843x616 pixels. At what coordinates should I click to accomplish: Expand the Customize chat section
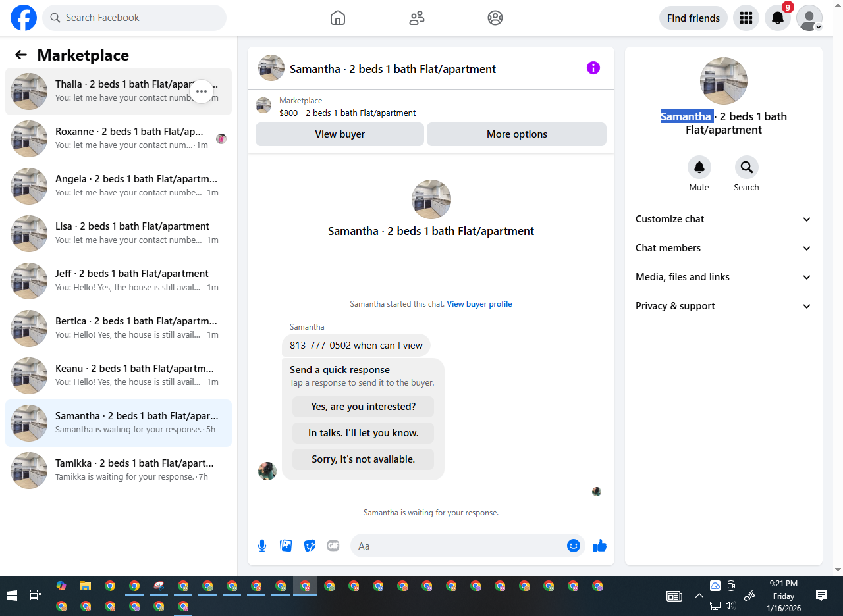coord(724,219)
